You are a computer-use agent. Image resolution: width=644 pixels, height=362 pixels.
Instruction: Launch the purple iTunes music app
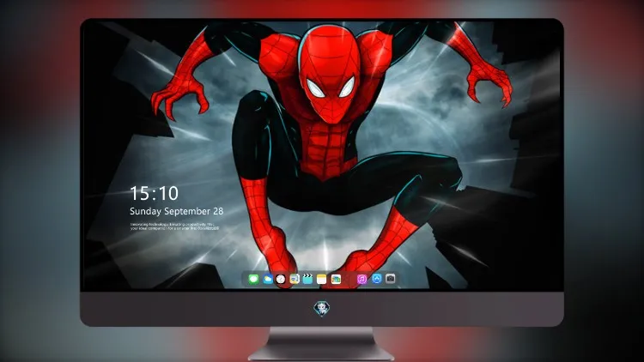[361, 279]
